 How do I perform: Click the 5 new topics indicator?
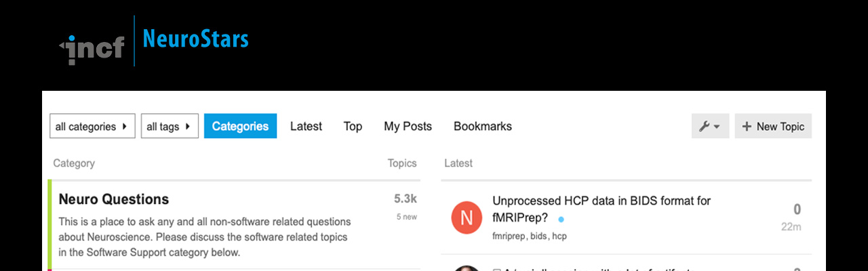point(407,217)
